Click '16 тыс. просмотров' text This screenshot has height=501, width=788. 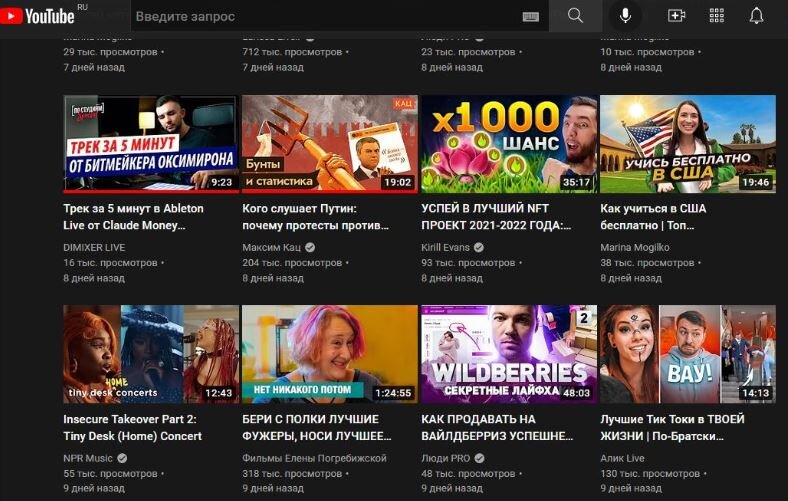pos(110,262)
